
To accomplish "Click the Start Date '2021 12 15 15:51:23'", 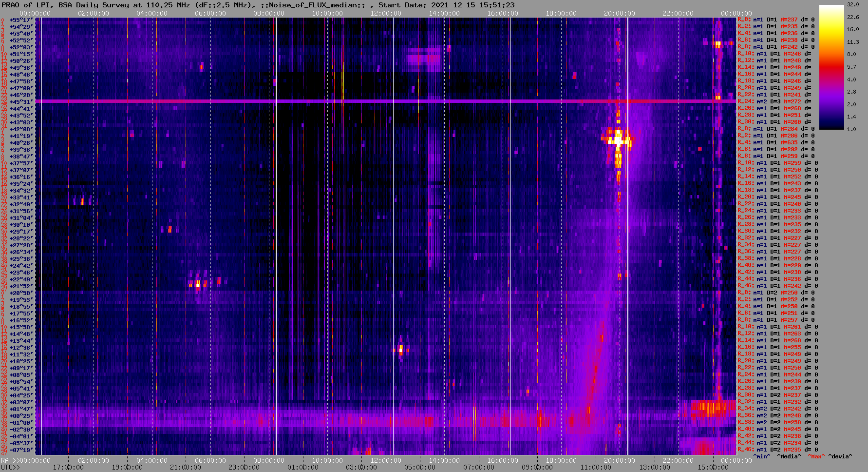I will (472, 5).
